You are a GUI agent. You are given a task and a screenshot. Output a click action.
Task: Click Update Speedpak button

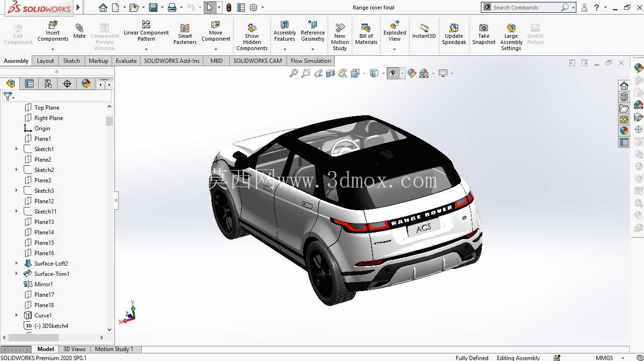click(454, 34)
